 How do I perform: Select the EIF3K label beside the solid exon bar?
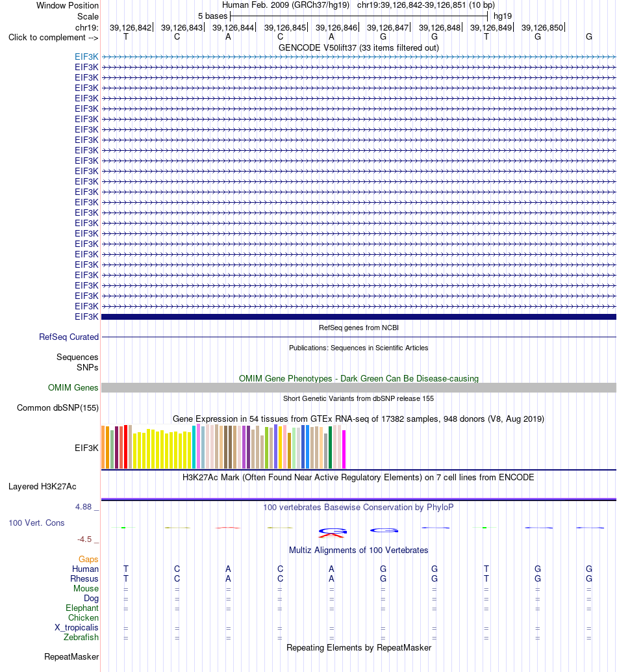tap(86, 317)
